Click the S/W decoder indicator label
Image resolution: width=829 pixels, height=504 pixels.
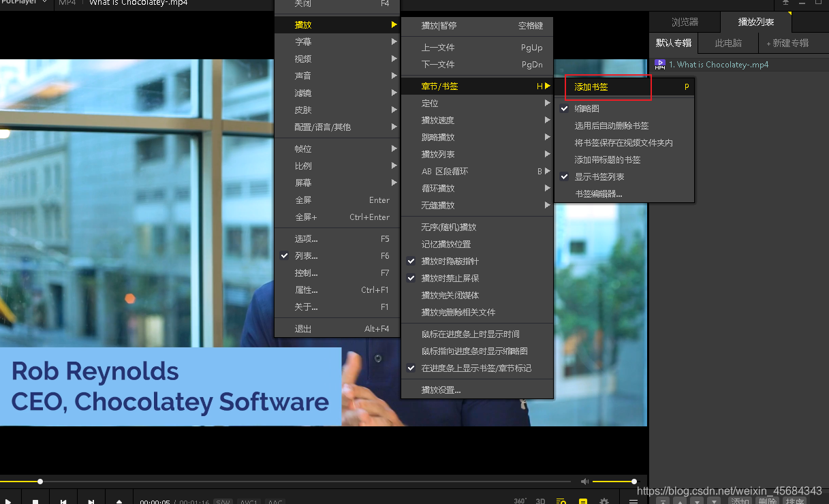[223, 503]
